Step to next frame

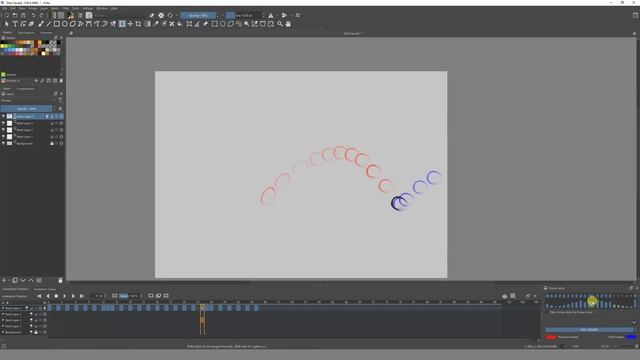(x=73, y=296)
